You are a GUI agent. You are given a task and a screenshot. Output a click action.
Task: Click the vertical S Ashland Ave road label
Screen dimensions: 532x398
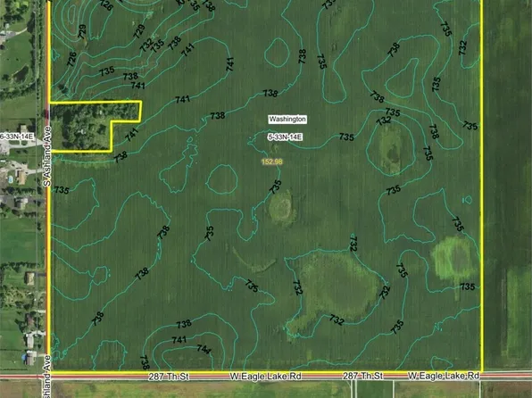tap(48, 156)
